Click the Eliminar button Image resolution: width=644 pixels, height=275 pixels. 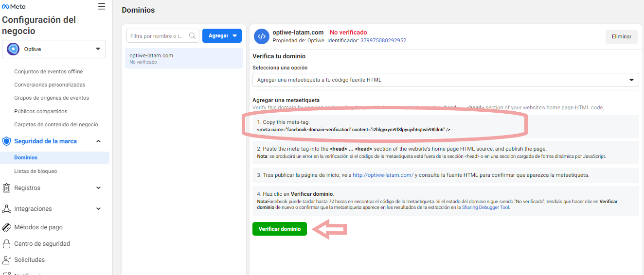pyautogui.click(x=621, y=36)
